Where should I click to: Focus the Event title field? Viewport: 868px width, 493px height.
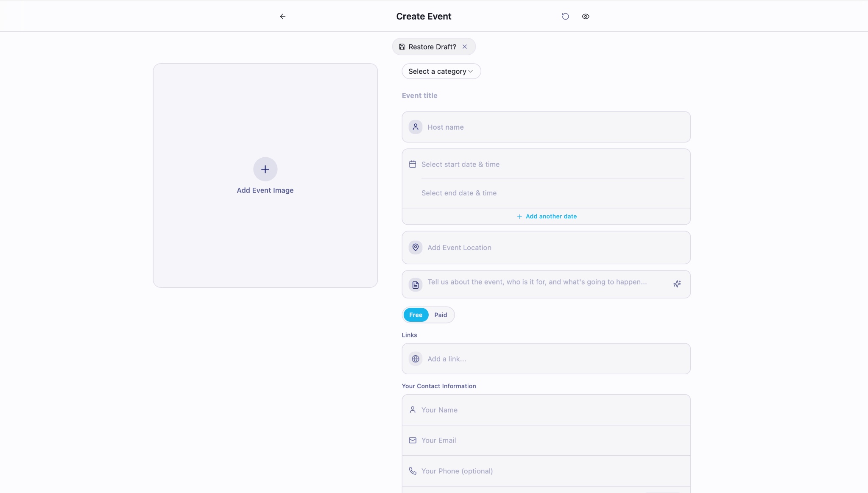[466, 96]
